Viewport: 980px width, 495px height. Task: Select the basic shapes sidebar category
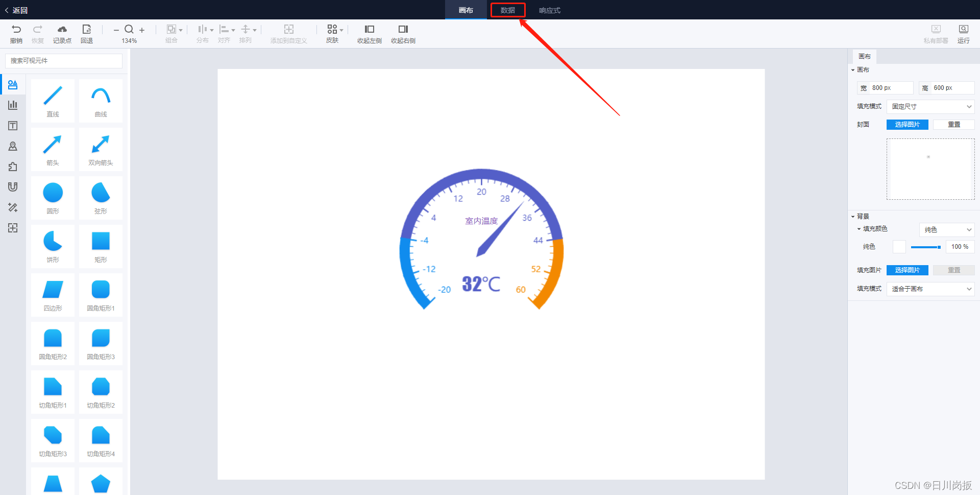pos(13,84)
